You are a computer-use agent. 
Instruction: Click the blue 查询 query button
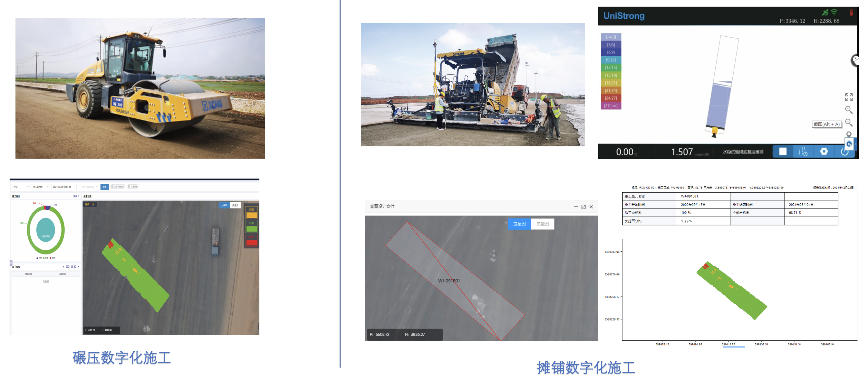tap(105, 188)
